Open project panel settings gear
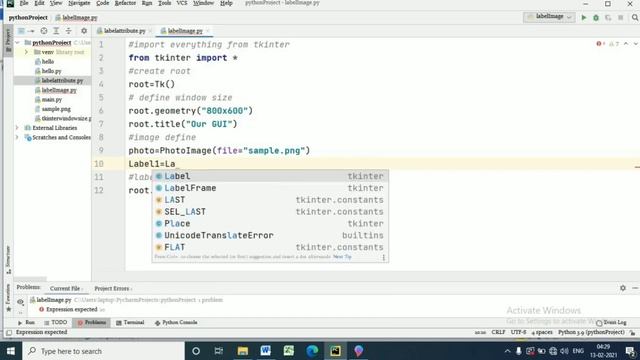Image resolution: width=640 pixels, height=360 pixels. 84,31
